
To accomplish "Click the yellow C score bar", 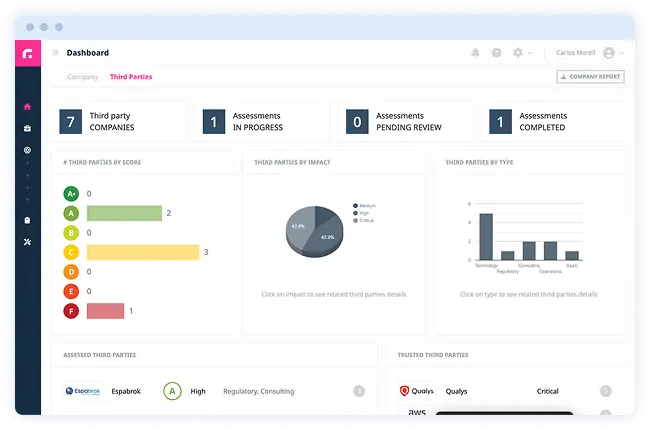I will point(143,252).
